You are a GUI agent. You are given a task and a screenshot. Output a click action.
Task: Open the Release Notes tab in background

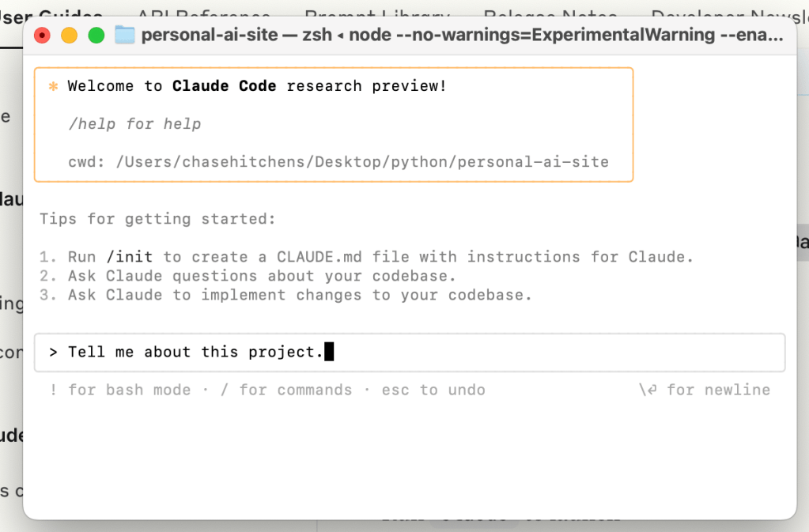click(550, 11)
